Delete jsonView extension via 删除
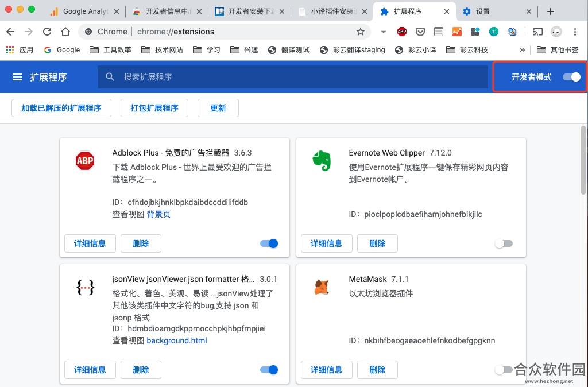The image size is (588, 387). 141,370
